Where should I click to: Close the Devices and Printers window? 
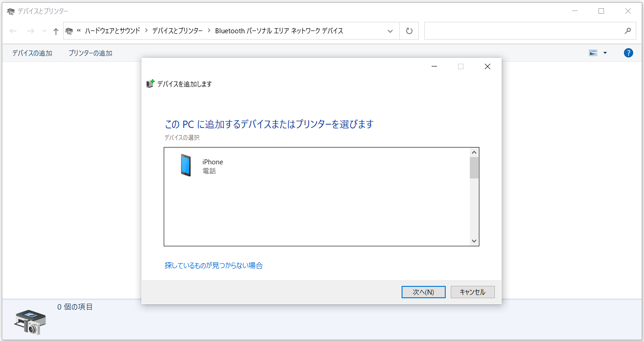pos(628,11)
